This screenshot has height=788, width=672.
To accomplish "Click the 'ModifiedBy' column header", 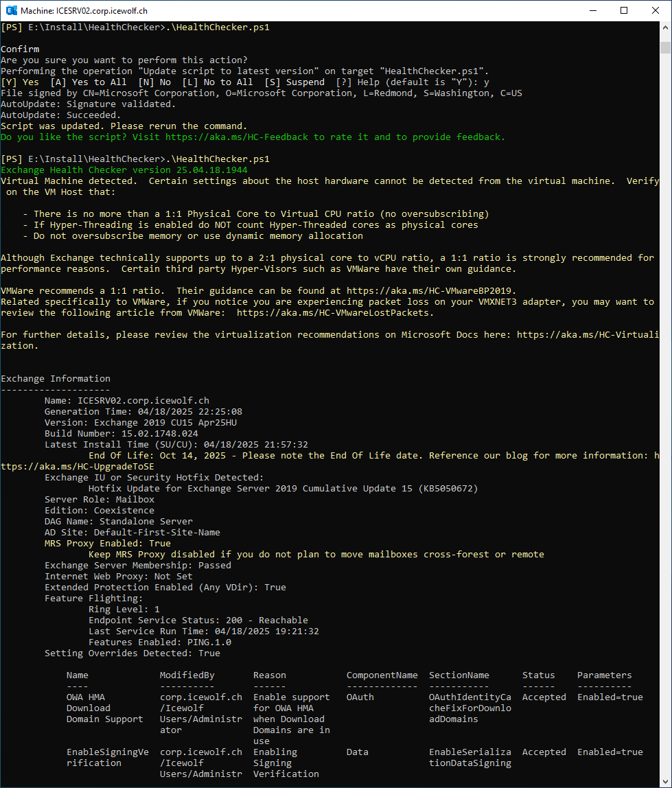I will tap(187, 675).
